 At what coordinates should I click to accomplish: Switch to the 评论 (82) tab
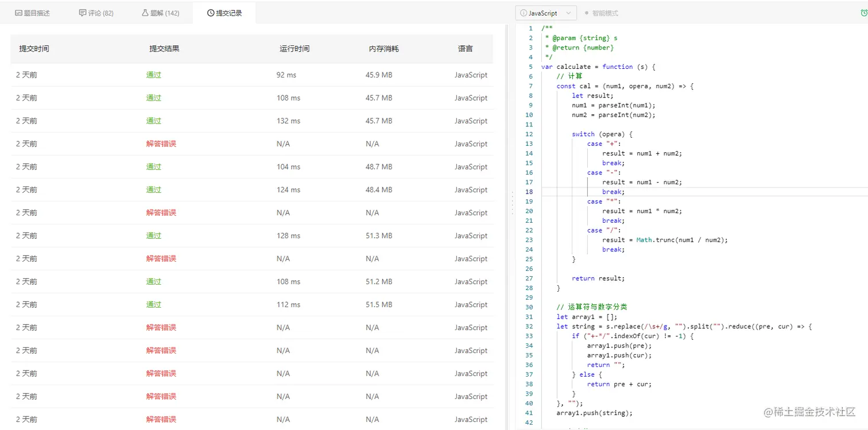(96, 13)
